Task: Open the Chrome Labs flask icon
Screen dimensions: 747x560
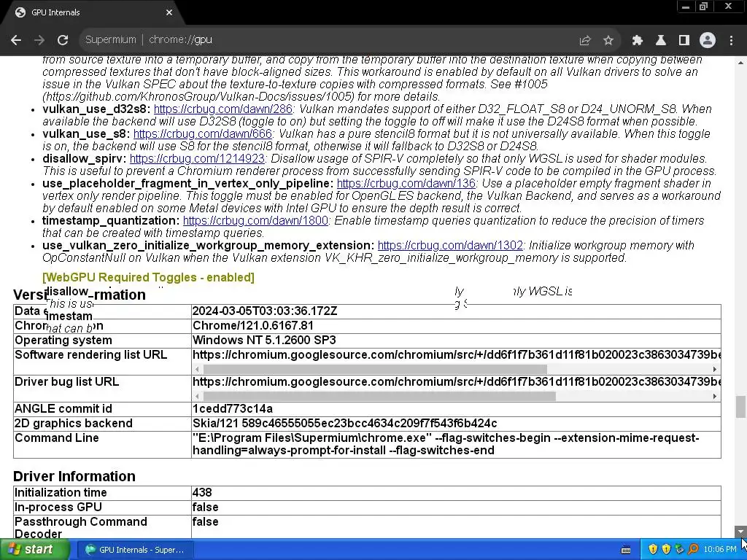Action: coord(660,40)
